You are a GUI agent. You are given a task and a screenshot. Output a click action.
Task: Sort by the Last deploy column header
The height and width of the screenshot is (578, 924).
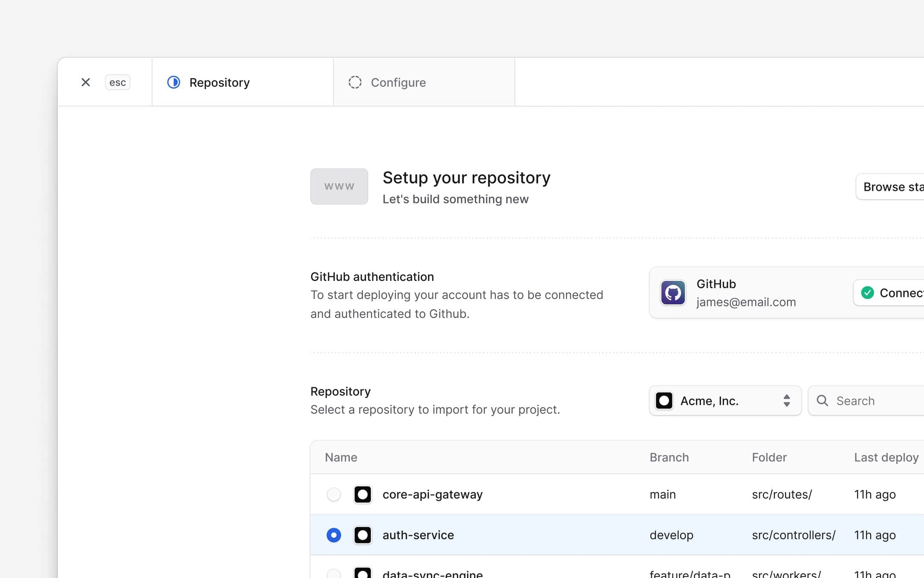[x=886, y=457]
